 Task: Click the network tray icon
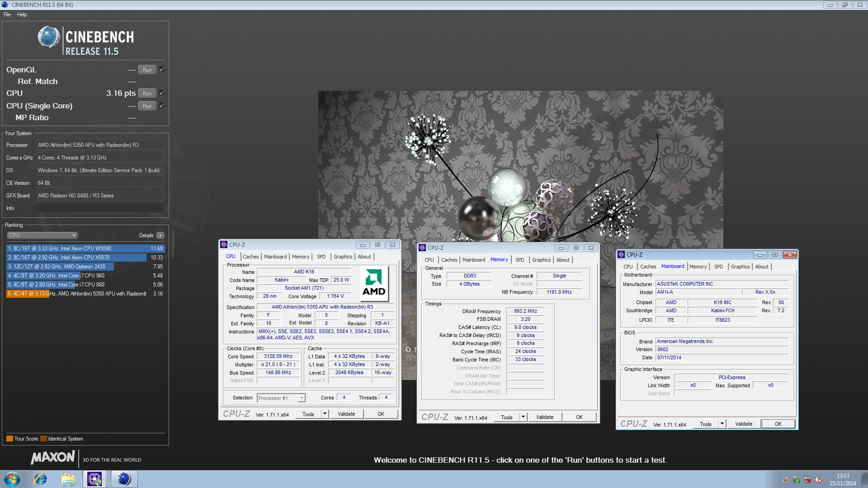pos(807,480)
